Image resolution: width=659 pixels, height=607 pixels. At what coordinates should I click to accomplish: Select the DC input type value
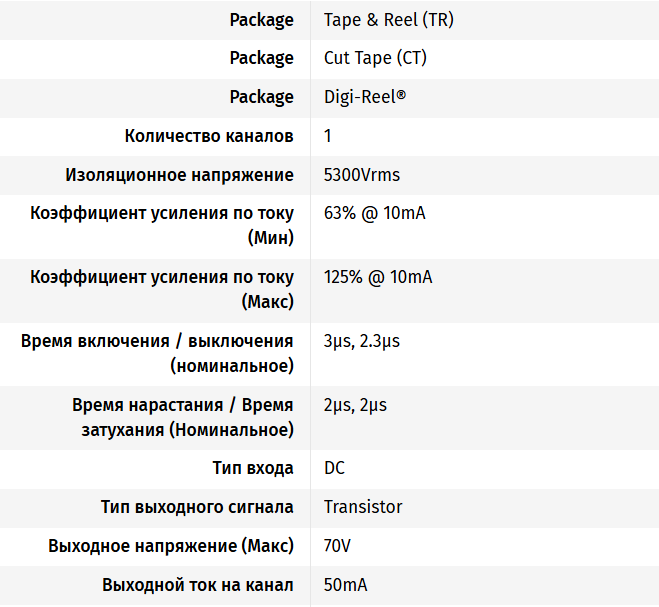point(334,468)
